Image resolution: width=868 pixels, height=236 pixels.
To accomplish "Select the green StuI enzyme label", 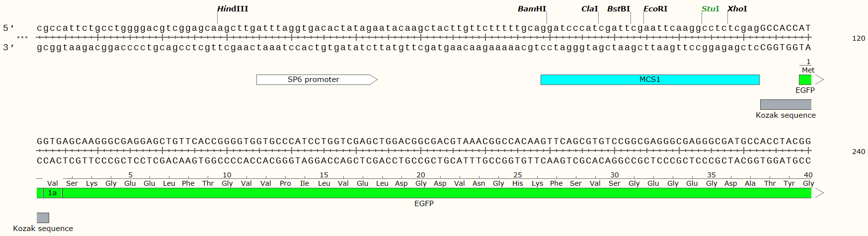I will click(x=710, y=9).
